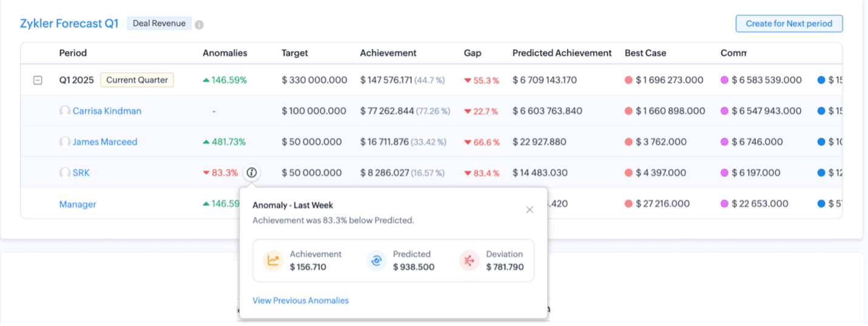Click the anomaly info icon in SRK row

point(252,173)
